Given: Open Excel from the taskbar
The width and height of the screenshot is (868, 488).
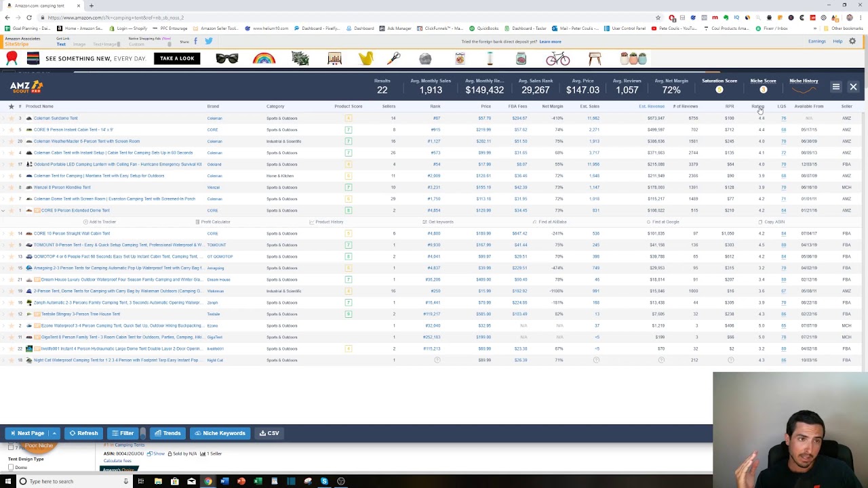Looking at the screenshot, I should tap(258, 481).
